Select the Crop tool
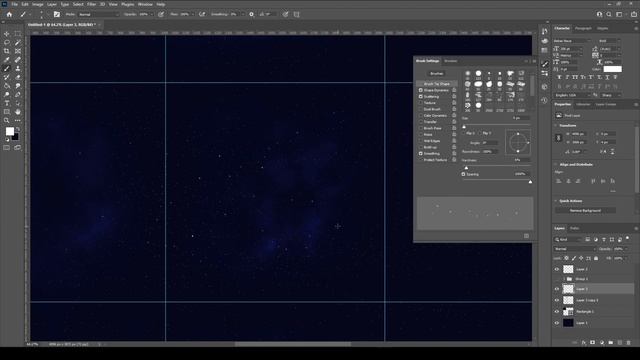 (x=7, y=51)
